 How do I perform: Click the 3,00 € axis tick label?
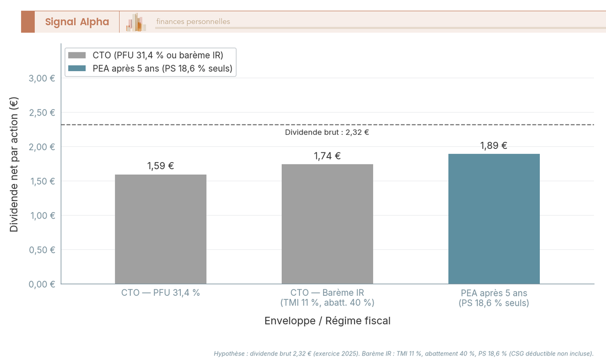pos(43,78)
